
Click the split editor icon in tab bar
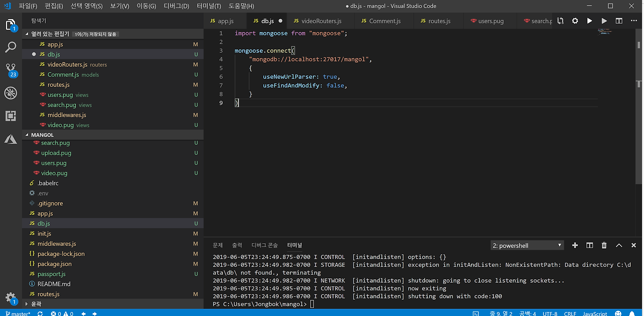click(619, 21)
